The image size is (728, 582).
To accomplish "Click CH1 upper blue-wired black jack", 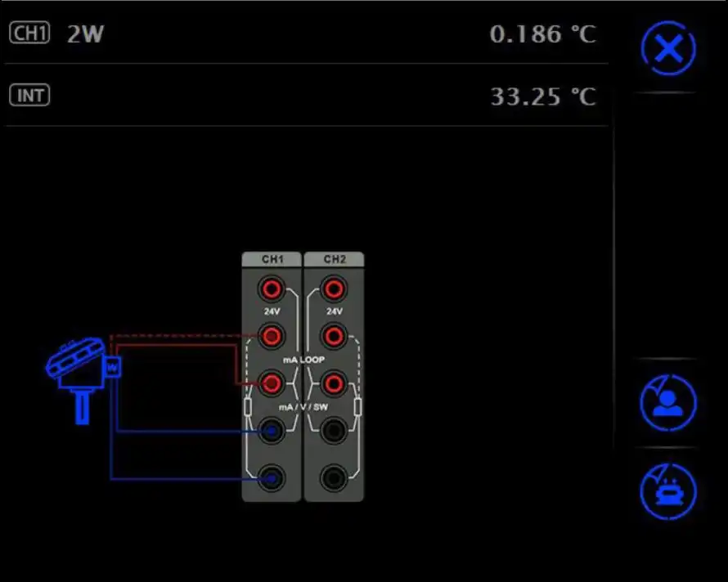I will click(x=272, y=431).
